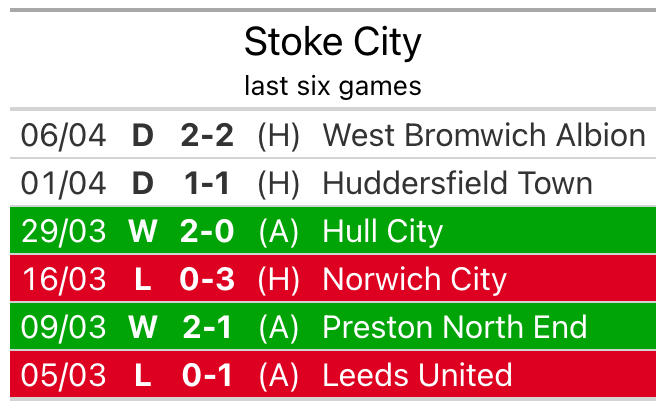Screen dimensions: 666x408
Task: Click the 0-3 score against Norwich
Action: [x=207, y=279]
